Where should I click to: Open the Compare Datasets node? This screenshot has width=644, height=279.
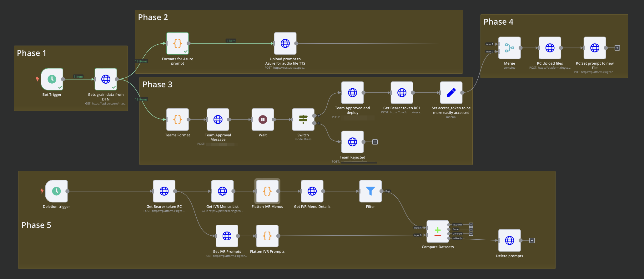(438, 232)
